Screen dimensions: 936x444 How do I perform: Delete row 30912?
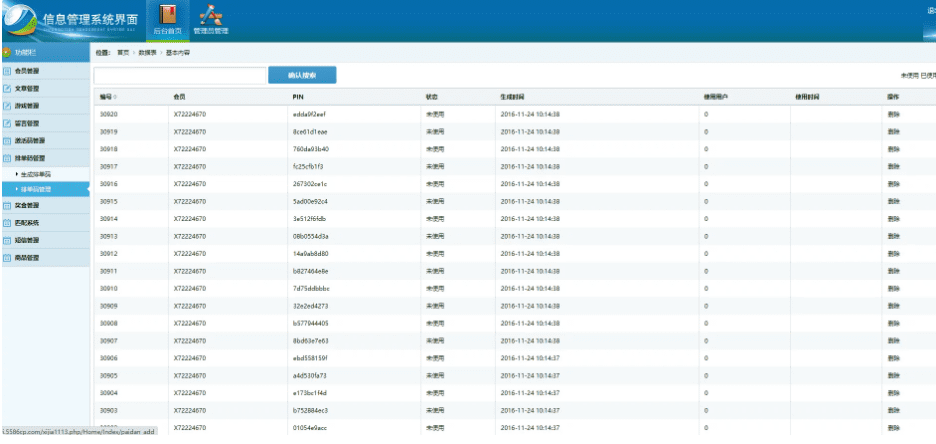coord(894,254)
